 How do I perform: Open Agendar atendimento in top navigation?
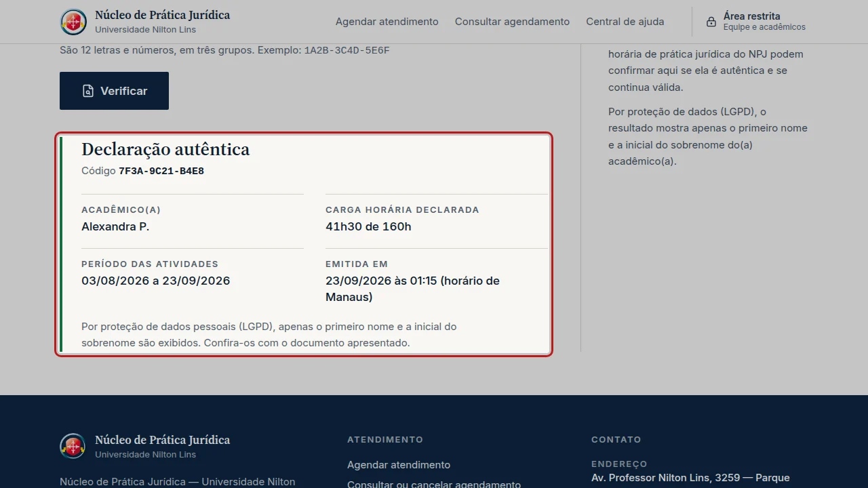[387, 22]
